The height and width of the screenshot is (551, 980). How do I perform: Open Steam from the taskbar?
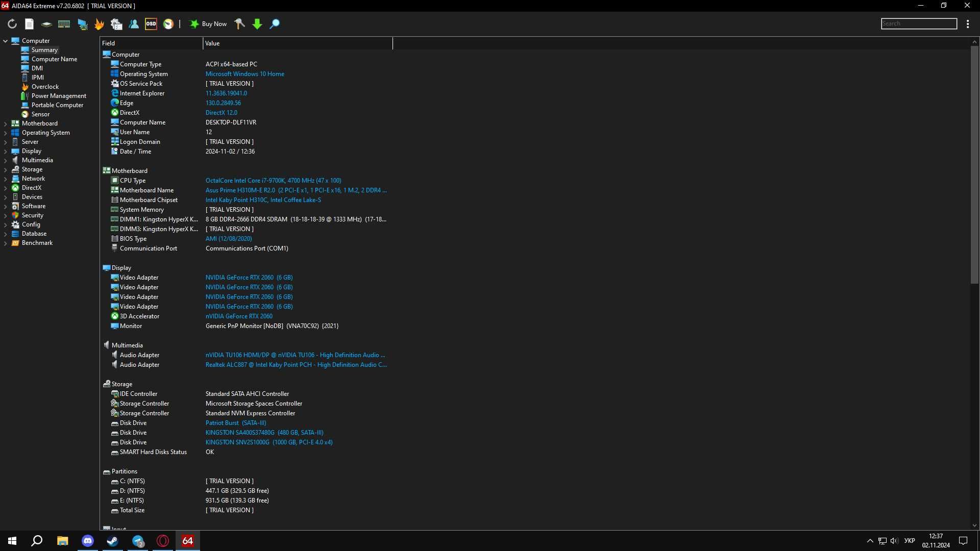(x=113, y=541)
